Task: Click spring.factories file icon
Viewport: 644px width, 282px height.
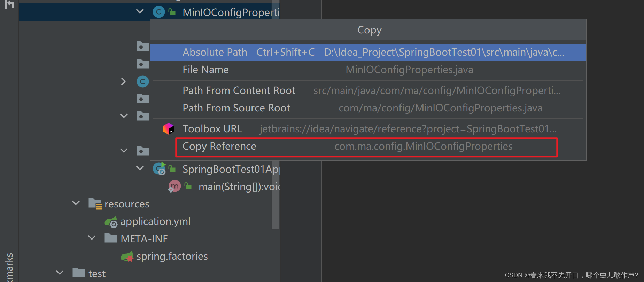Action: click(x=127, y=257)
